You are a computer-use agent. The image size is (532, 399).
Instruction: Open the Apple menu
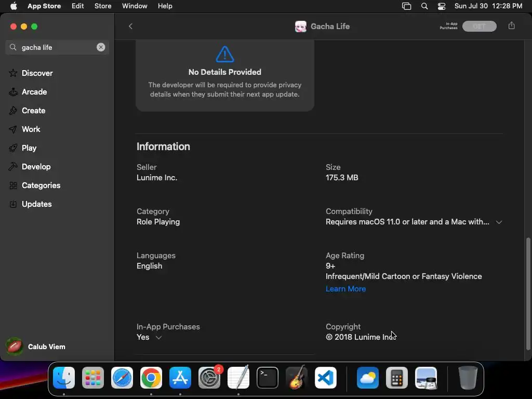pyautogui.click(x=14, y=6)
